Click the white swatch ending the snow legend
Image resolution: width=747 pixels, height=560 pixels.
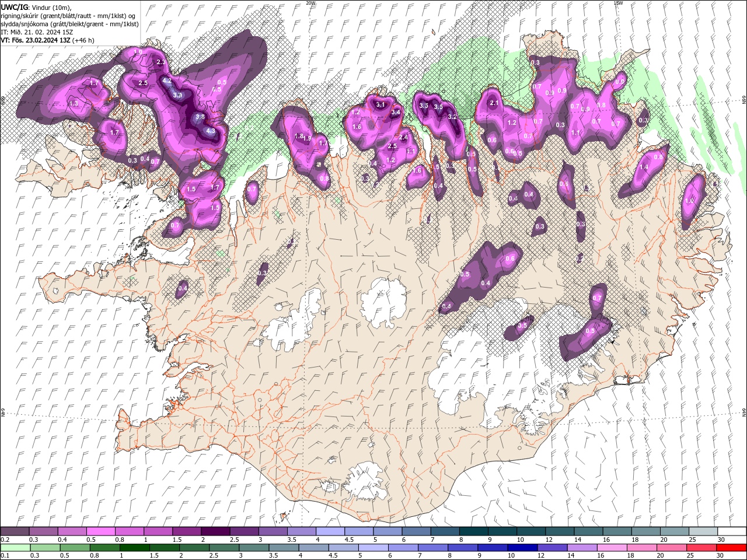click(731, 531)
